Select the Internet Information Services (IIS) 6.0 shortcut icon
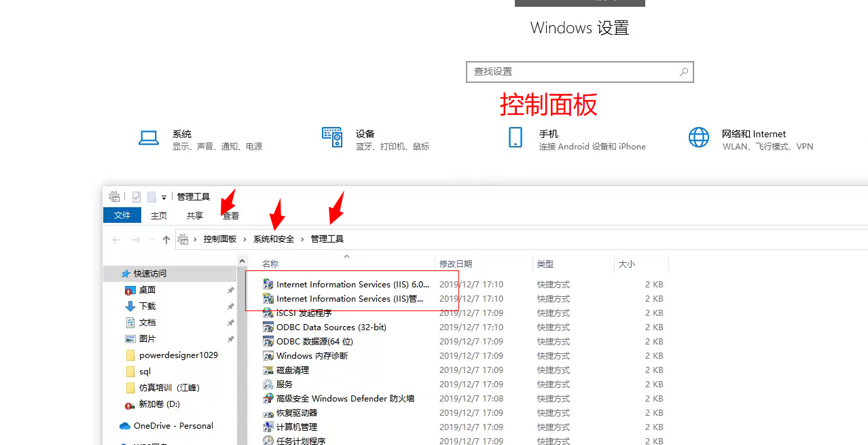868x445 pixels. coord(268,284)
